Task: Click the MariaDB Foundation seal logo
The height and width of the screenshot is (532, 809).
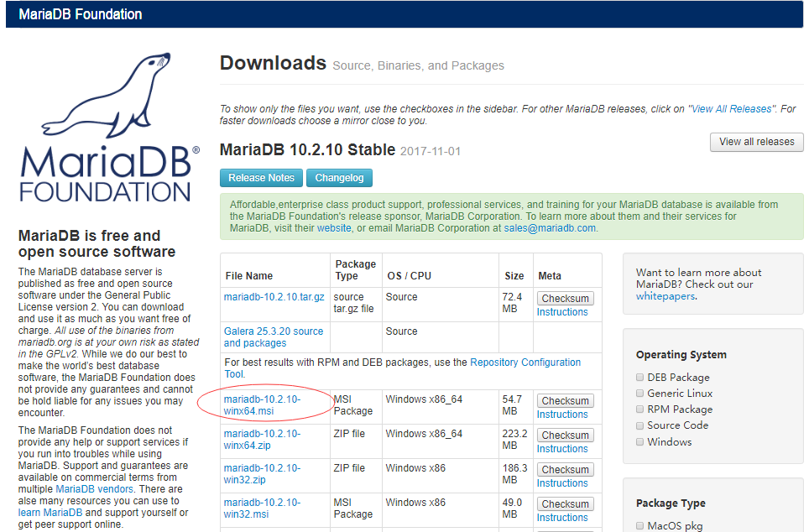Action: point(109,126)
